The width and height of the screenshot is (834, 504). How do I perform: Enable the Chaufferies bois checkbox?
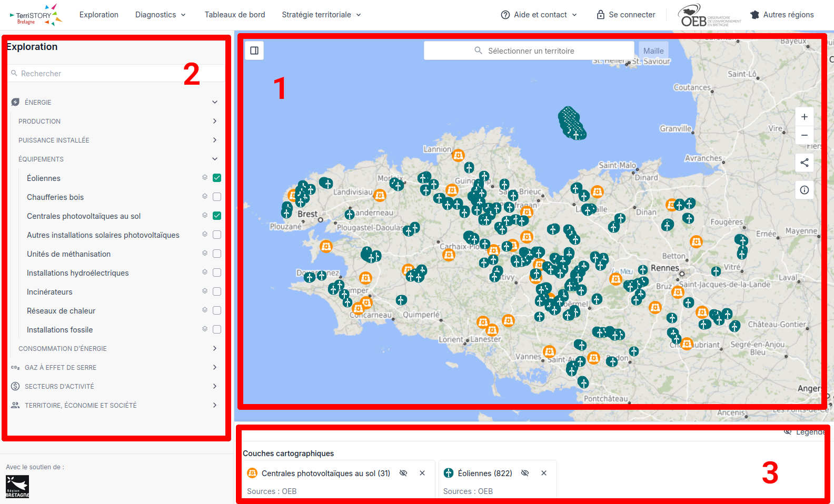217,197
